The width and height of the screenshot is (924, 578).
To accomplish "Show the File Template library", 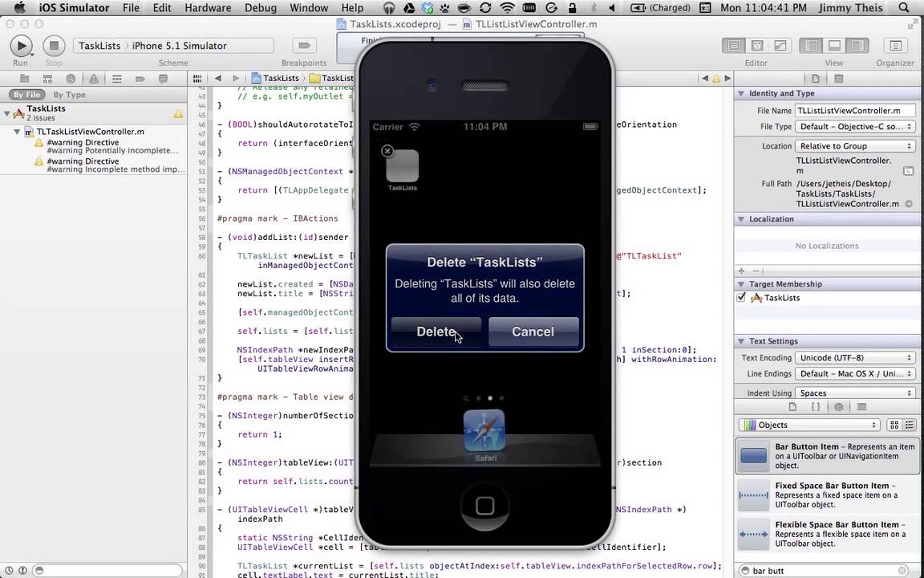I will point(792,407).
